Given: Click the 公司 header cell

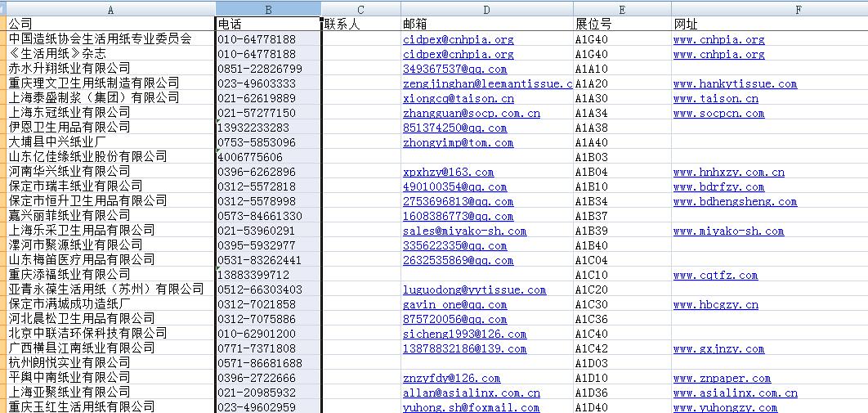Looking at the screenshot, I should [110, 25].
